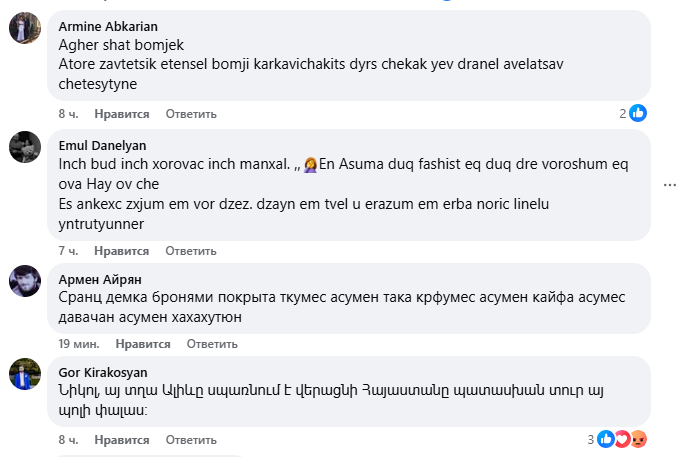Viewport: 680px width, 457px height.
Task: Visit the Emul Danelyan name link
Action: [102, 145]
